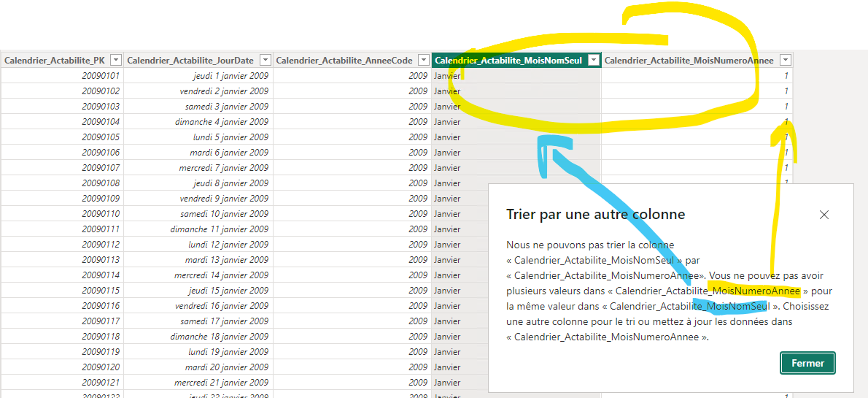Viewport: 868px width, 398px height.
Task: Click cell 20090109 in PK column
Action: click(x=63, y=199)
